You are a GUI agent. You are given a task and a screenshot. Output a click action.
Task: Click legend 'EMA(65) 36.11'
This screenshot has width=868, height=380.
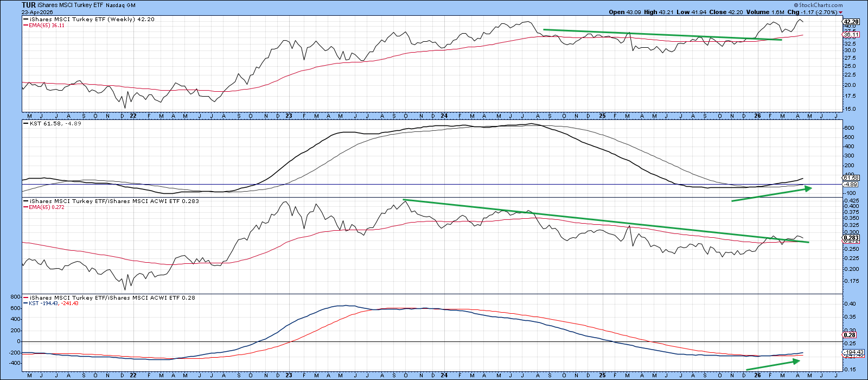(x=47, y=26)
